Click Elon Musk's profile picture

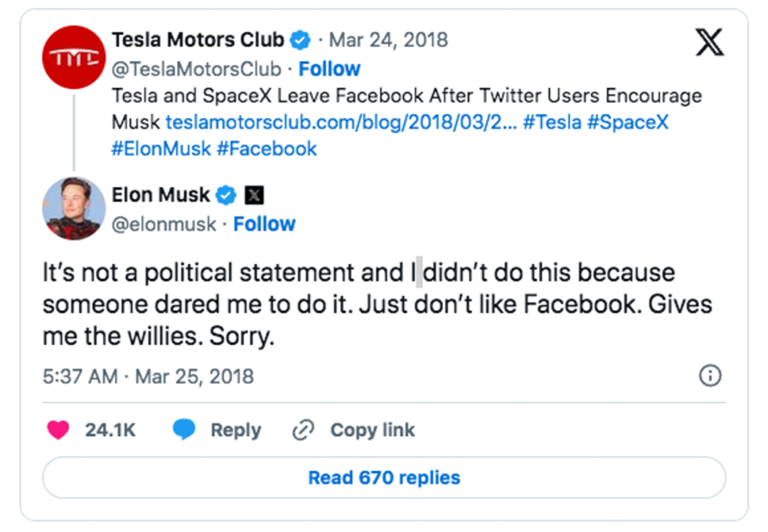click(74, 208)
